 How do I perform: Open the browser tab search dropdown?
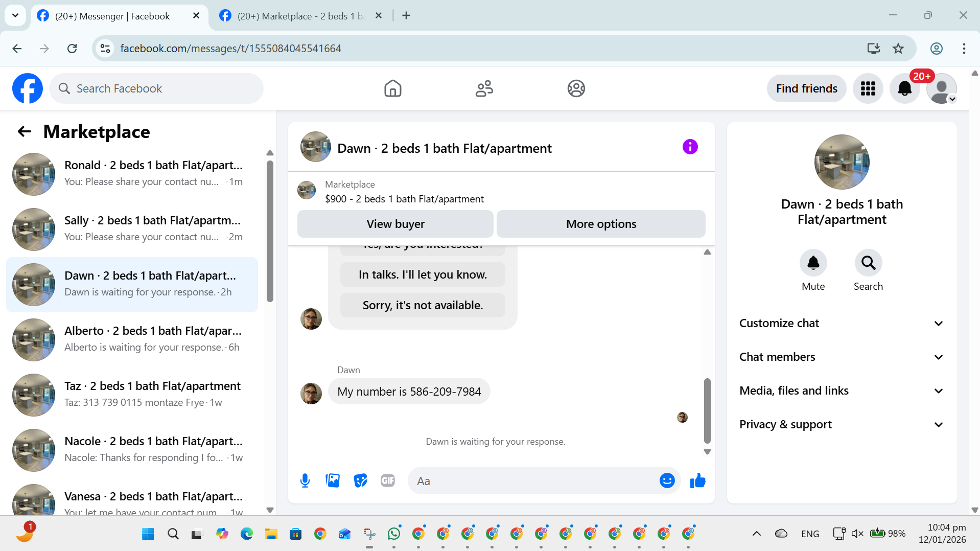(x=15, y=15)
